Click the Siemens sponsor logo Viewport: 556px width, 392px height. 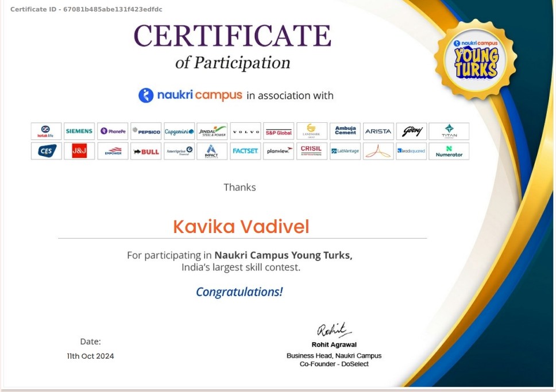tap(79, 131)
